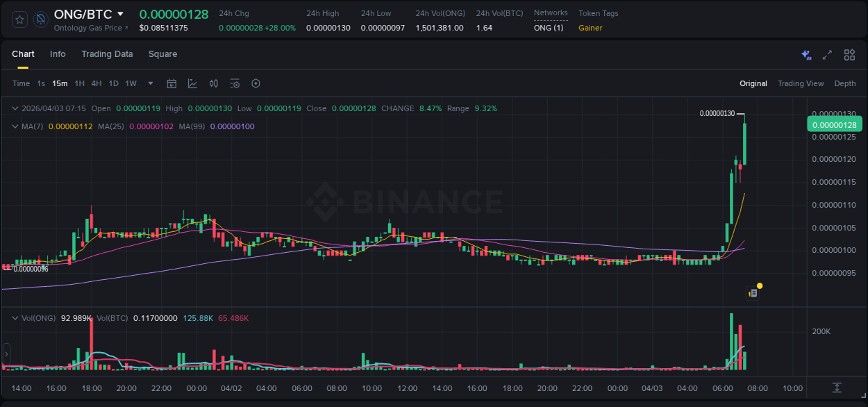Select the Info tab

point(58,54)
